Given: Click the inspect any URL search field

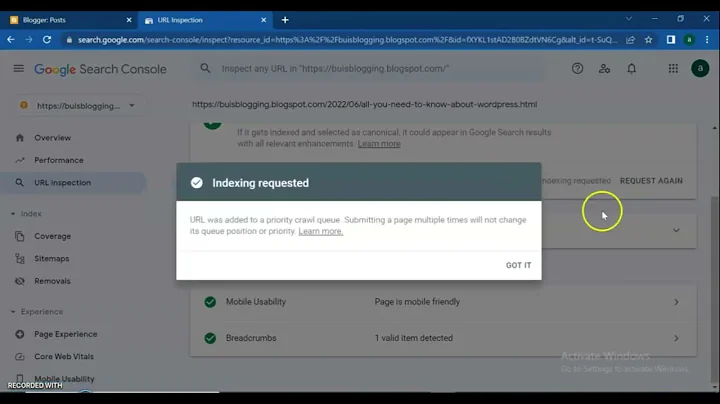Looking at the screenshot, I should tap(370, 68).
